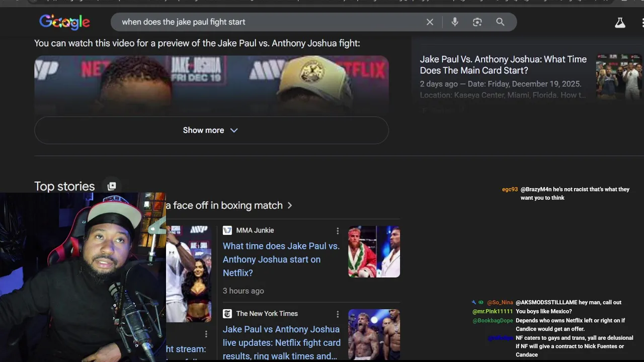Open 'Jake Paul vs Anthony Joshua live updates' story

click(282, 342)
